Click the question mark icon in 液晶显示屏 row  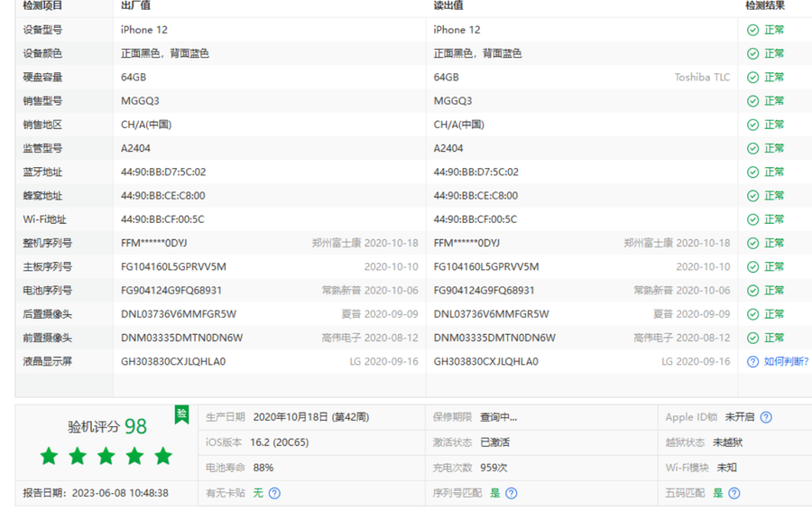[753, 362]
